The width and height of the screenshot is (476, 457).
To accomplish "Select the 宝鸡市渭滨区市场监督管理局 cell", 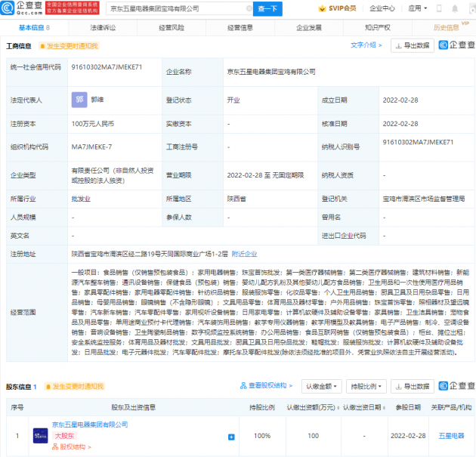I will pyautogui.click(x=424, y=199).
